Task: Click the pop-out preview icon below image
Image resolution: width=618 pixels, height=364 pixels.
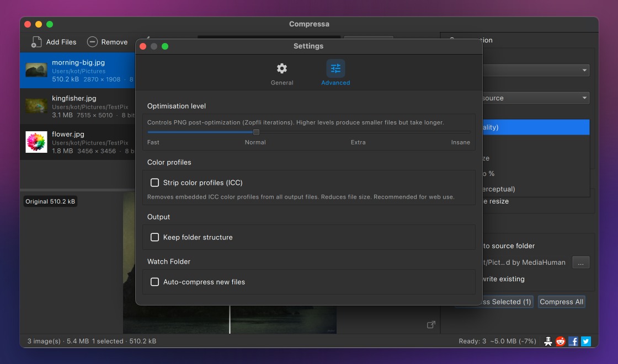Action: point(431,325)
